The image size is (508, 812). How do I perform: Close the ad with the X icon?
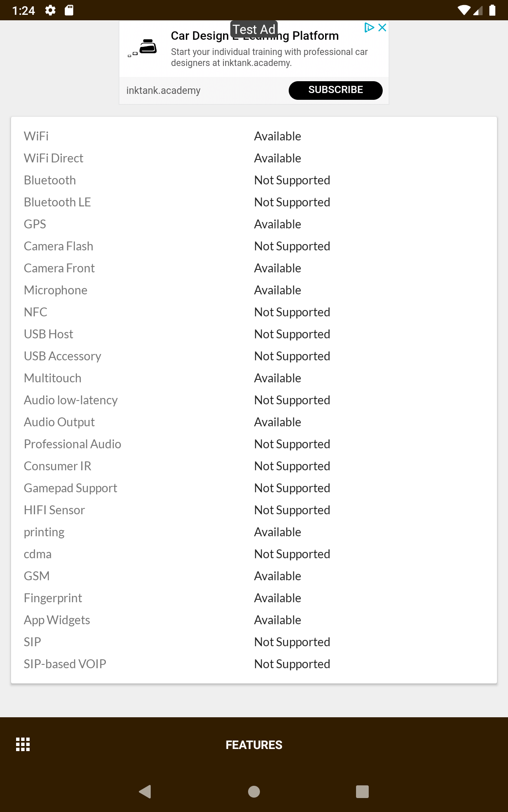382,27
